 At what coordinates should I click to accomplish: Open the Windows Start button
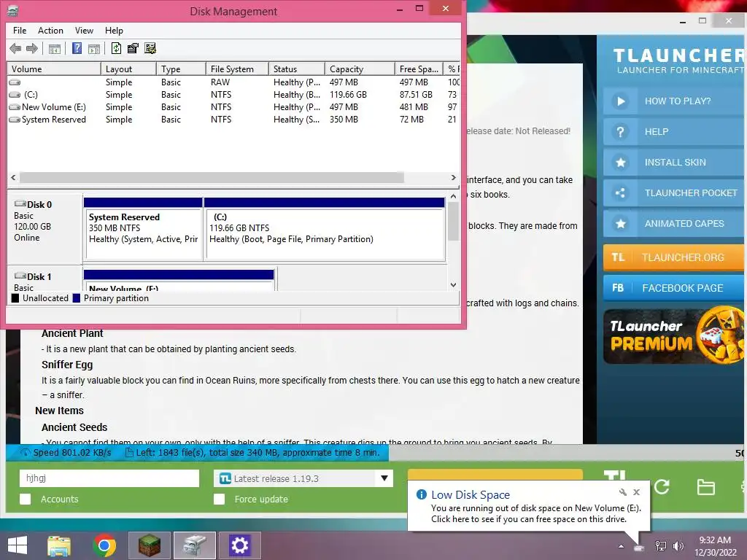tap(18, 545)
